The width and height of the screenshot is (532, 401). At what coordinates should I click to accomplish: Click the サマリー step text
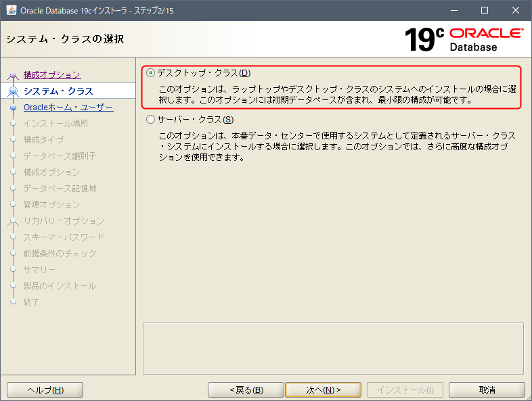(39, 270)
